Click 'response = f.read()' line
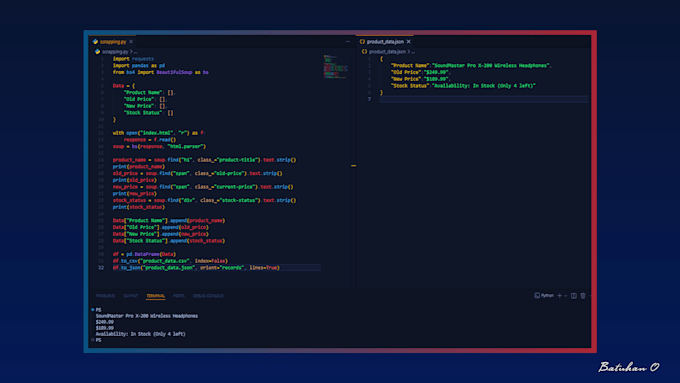The image size is (680, 383). [150, 140]
